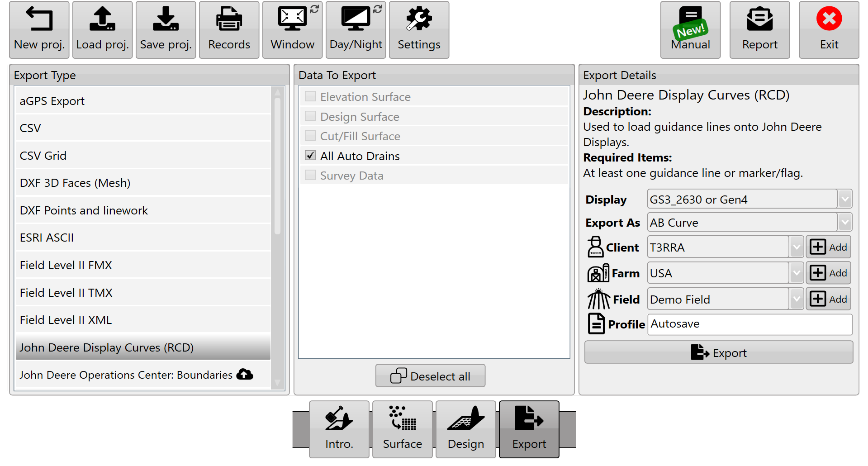This screenshot has height=466, width=868.
Task: Click Deselect all button
Action: point(430,376)
